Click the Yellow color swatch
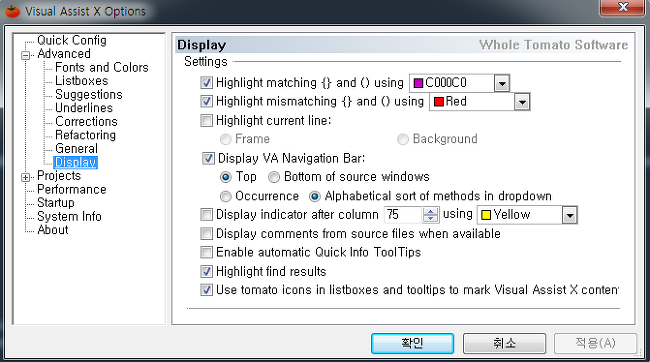This screenshot has width=650, height=362. point(486,215)
